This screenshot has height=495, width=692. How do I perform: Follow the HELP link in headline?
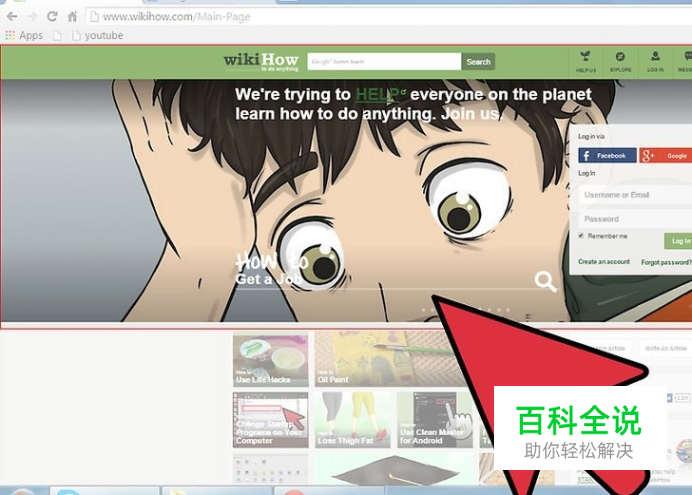click(x=378, y=94)
